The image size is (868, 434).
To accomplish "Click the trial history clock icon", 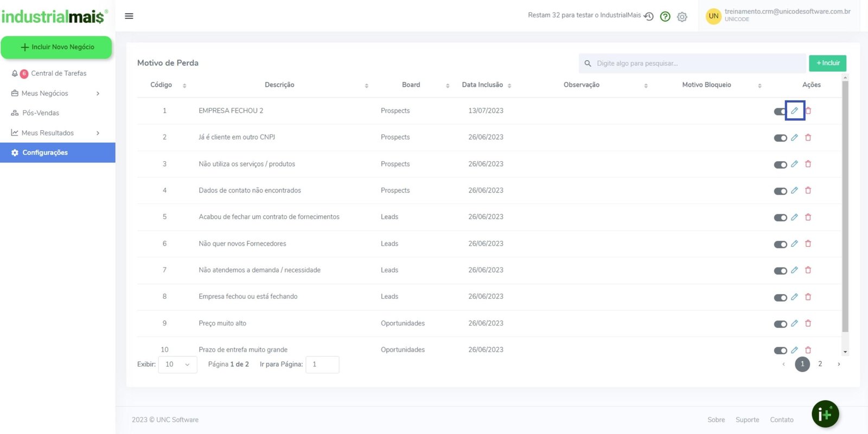I will click(649, 16).
